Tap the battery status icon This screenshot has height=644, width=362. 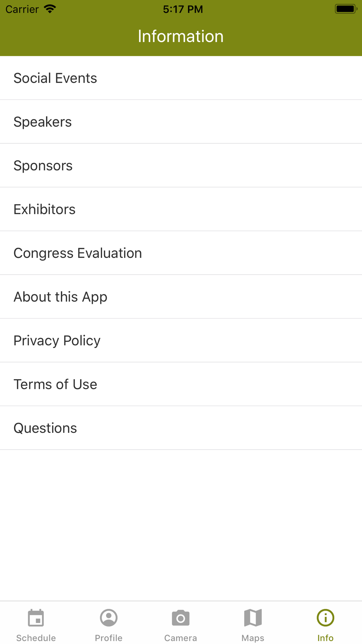pos(346,9)
